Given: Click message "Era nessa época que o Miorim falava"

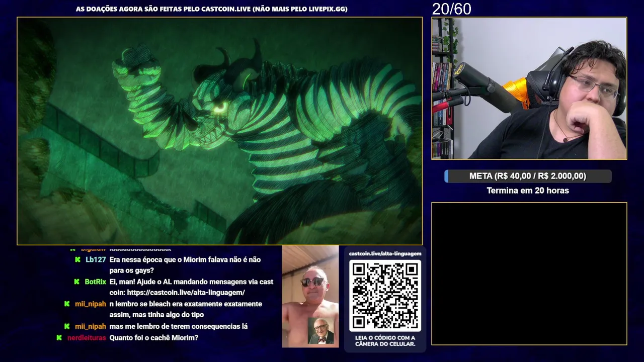Looking at the screenshot, I should [x=185, y=265].
